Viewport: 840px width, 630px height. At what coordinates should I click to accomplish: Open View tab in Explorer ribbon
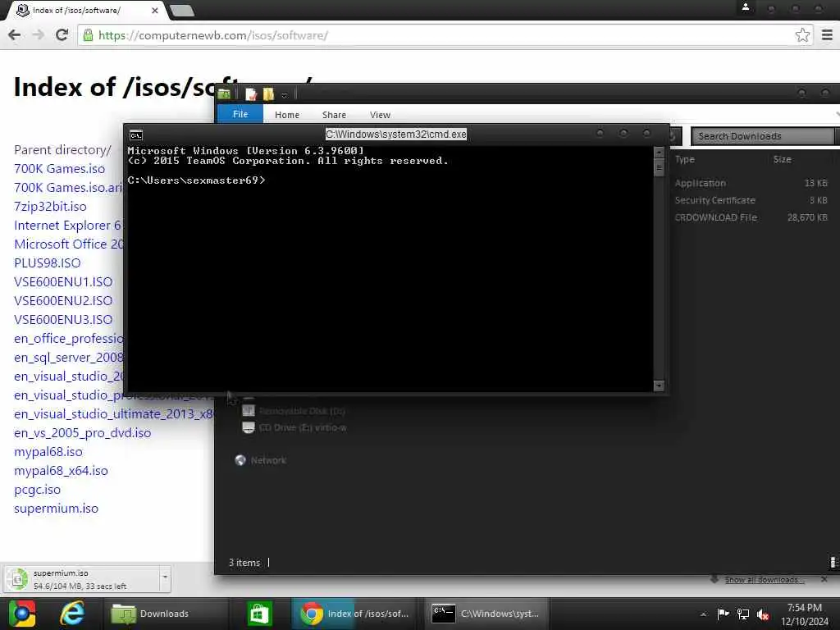[380, 115]
